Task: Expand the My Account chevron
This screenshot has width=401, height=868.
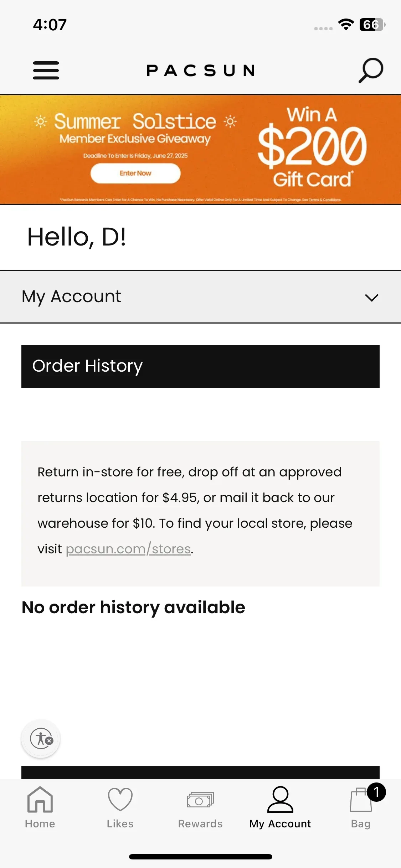Action: pyautogui.click(x=372, y=298)
